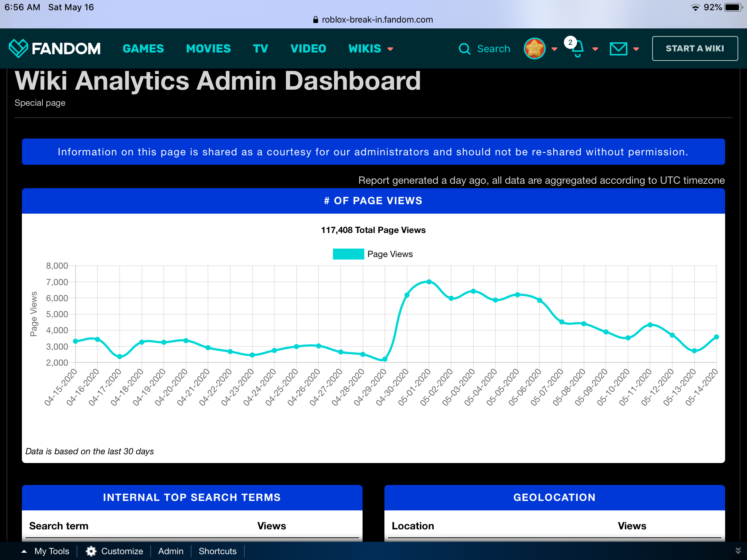This screenshot has width=747, height=560.
Task: Click the Admin link in toolbar
Action: [x=171, y=551]
